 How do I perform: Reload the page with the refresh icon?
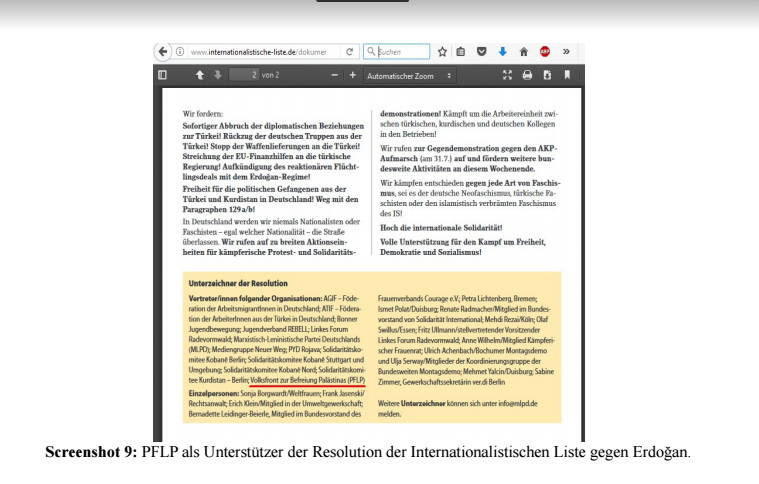(x=349, y=51)
